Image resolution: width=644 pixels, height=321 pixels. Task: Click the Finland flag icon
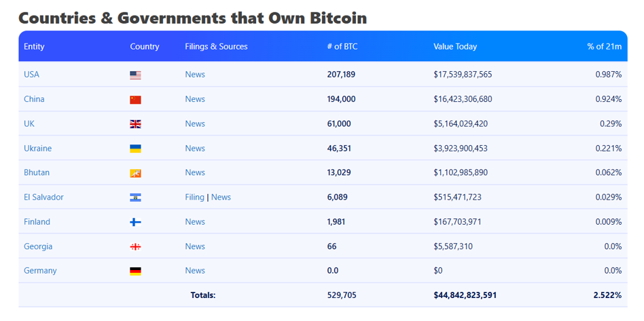pos(135,222)
